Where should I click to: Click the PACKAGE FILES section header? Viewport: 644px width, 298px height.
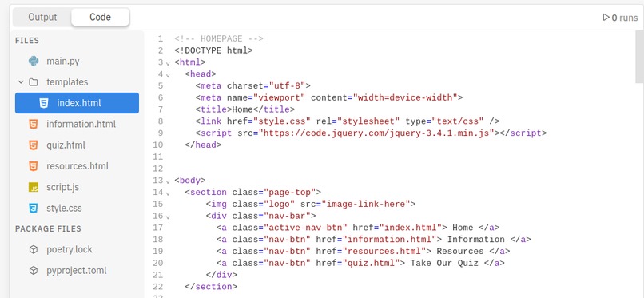click(x=48, y=228)
